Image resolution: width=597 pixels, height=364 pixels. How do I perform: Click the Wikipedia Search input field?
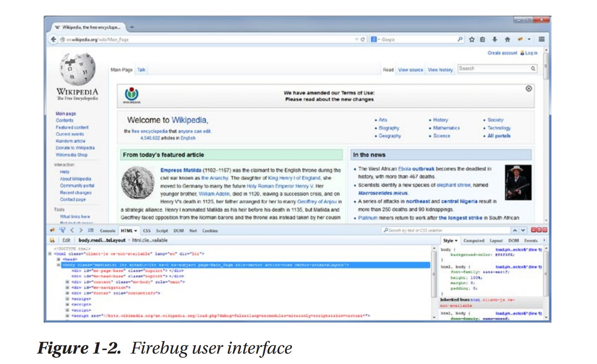pyautogui.click(x=493, y=69)
